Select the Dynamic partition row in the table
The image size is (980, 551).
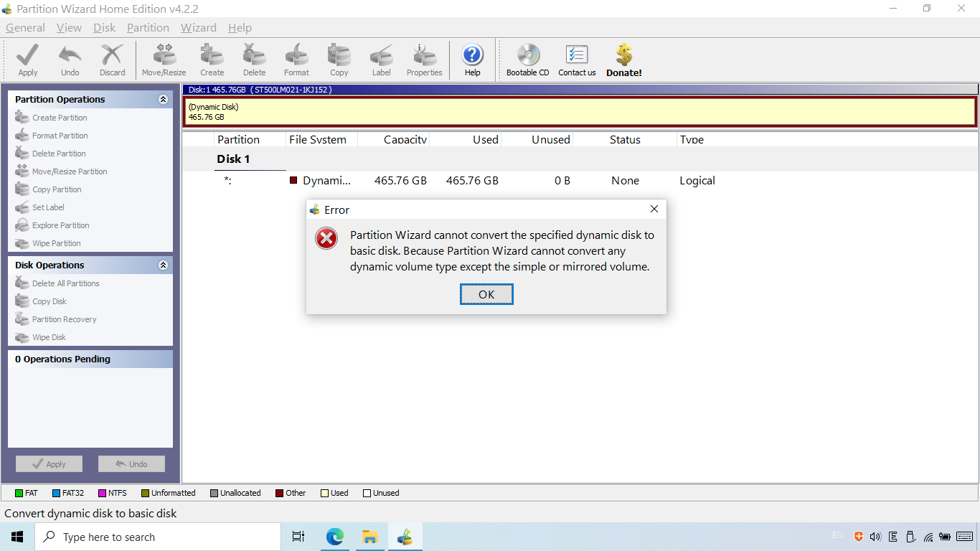[x=580, y=181]
